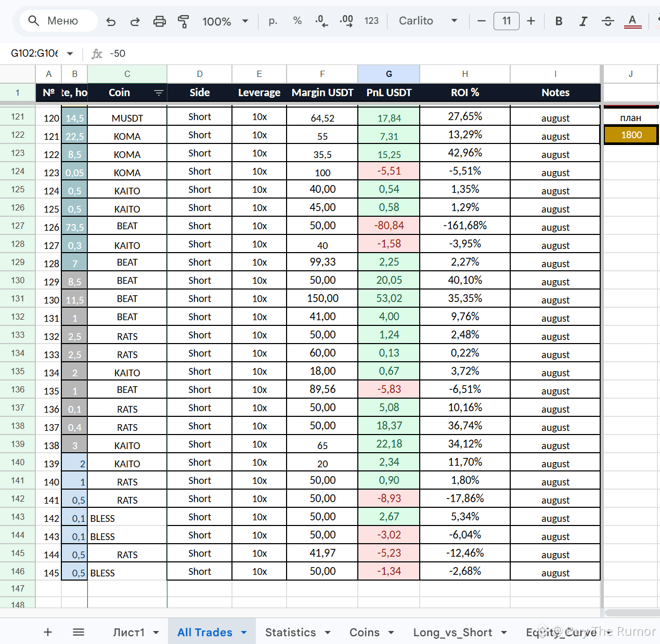This screenshot has width=660, height=644.
Task: Select column C header
Action: click(x=127, y=74)
